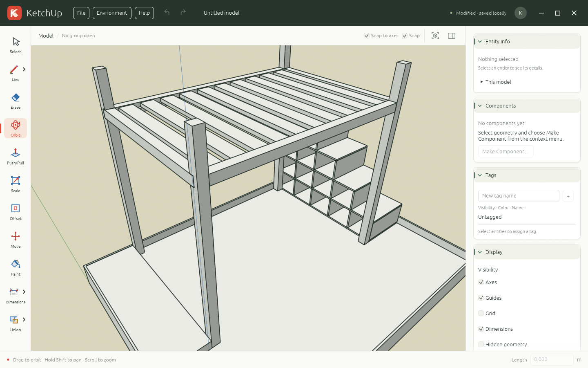This screenshot has height=368, width=588.
Task: Pick the Push/Pull tool
Action: click(x=16, y=156)
